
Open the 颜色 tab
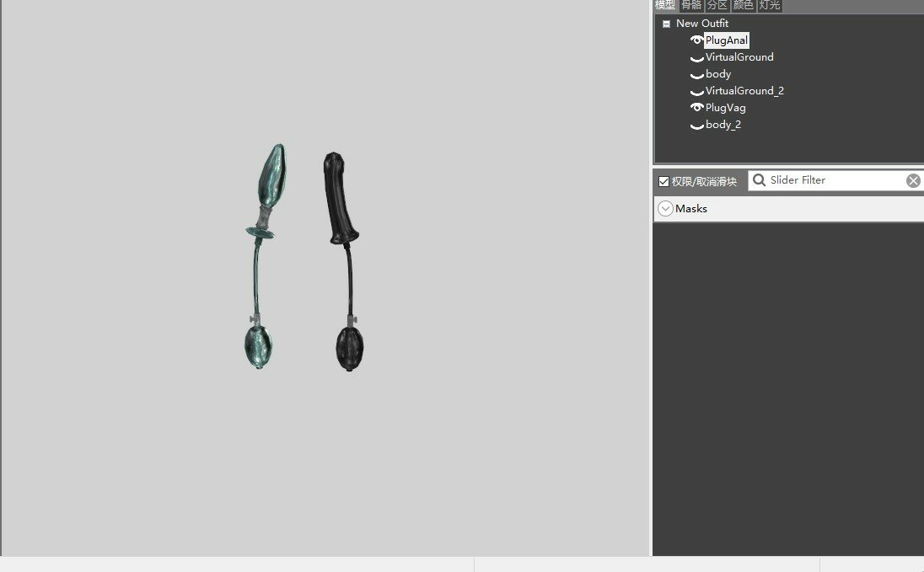[744, 5]
